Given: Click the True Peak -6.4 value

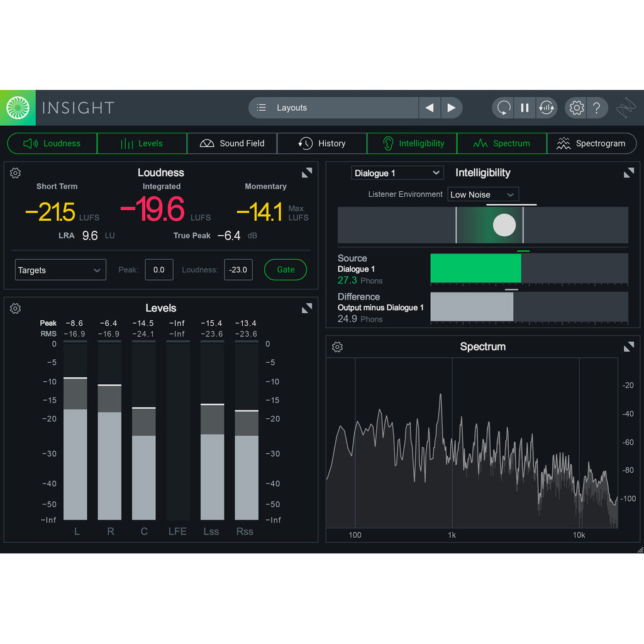Looking at the screenshot, I should tap(229, 235).
